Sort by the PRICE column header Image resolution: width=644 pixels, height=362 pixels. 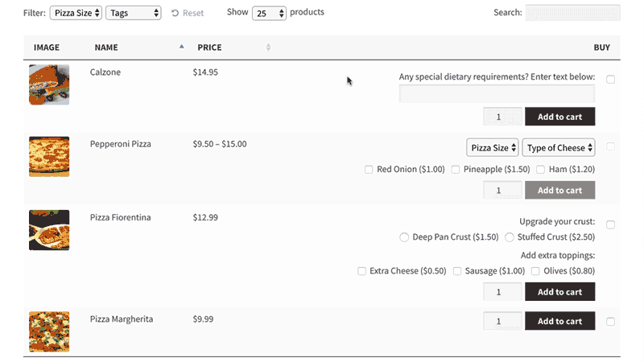[209, 47]
